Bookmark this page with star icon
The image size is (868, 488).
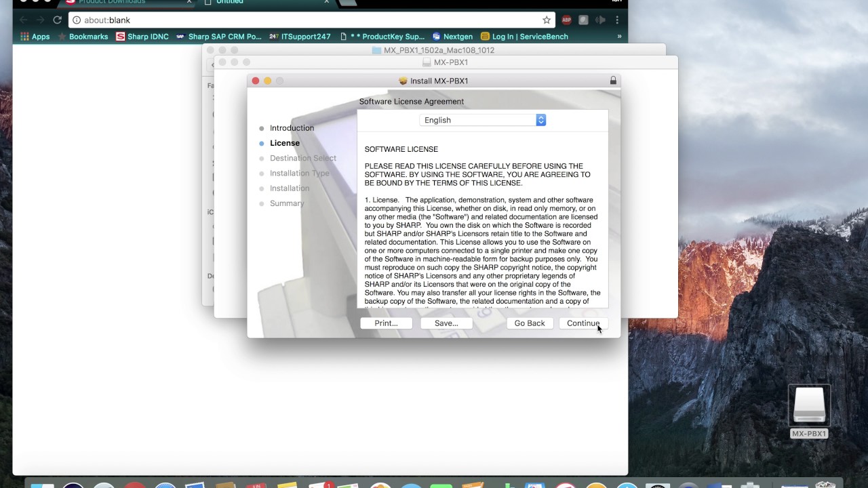547,20
